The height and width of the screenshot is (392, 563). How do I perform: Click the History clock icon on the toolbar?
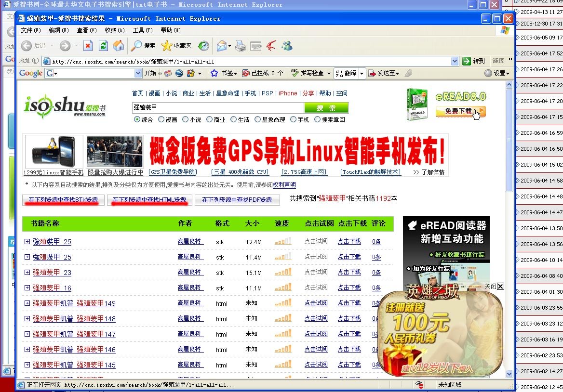pos(202,46)
